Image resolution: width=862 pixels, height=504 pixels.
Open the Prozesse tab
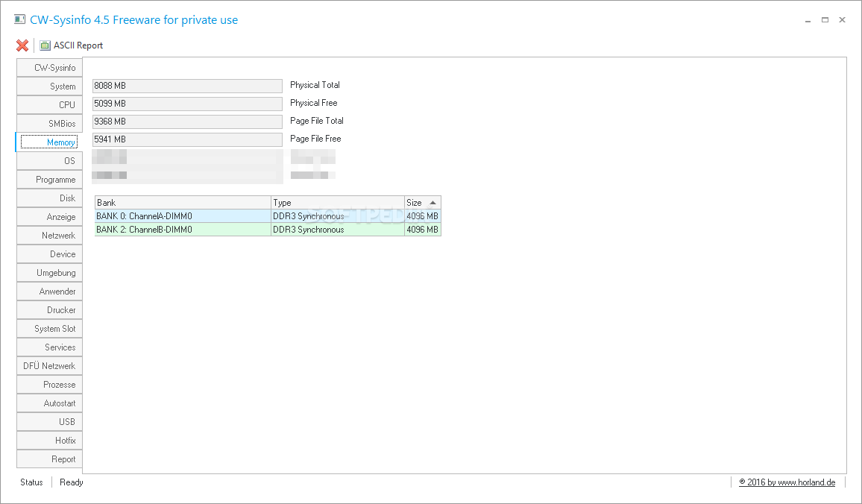pyautogui.click(x=49, y=385)
